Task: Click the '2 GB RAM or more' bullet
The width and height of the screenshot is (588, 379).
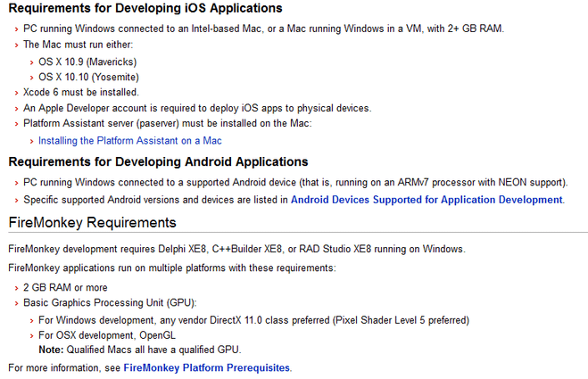Action: tap(65, 287)
